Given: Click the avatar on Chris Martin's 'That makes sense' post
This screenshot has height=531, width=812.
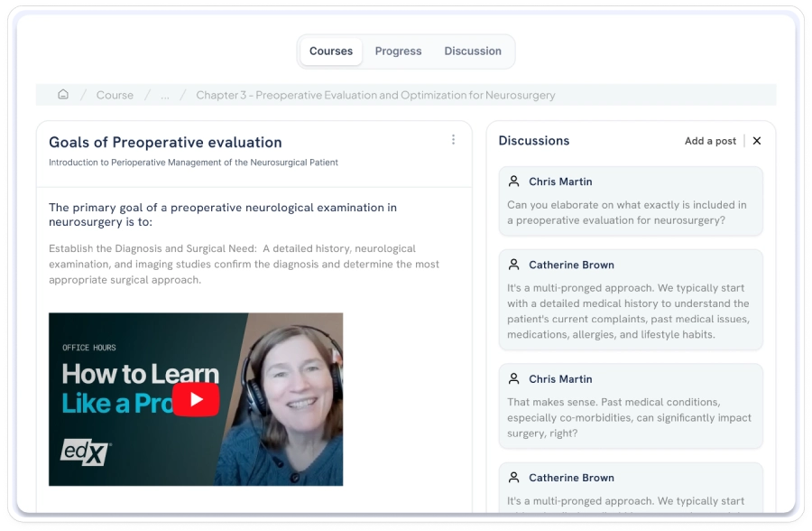Looking at the screenshot, I should [x=513, y=378].
